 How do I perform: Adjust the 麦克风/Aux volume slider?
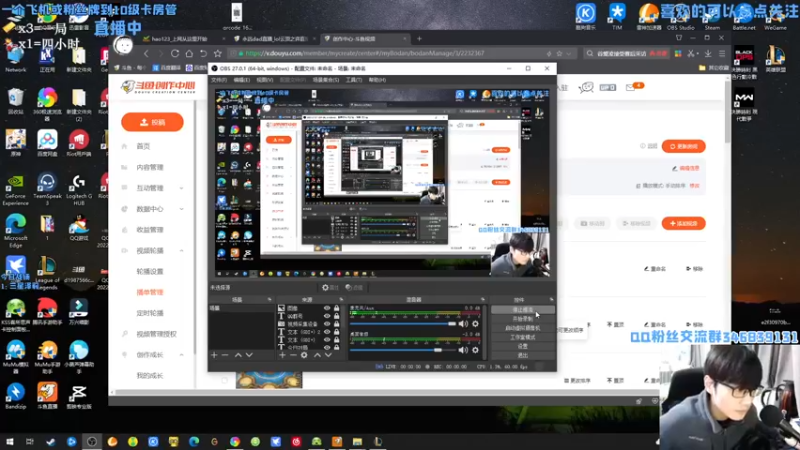click(403, 324)
